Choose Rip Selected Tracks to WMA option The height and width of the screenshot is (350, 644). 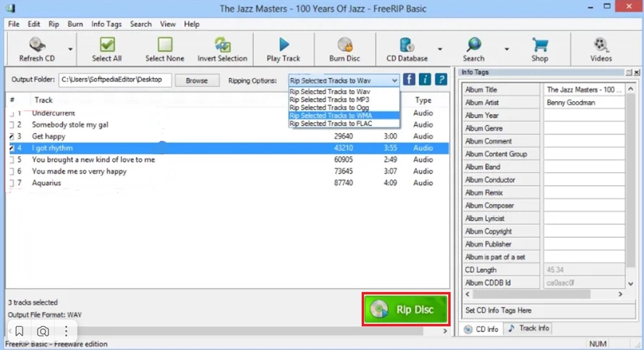click(344, 116)
